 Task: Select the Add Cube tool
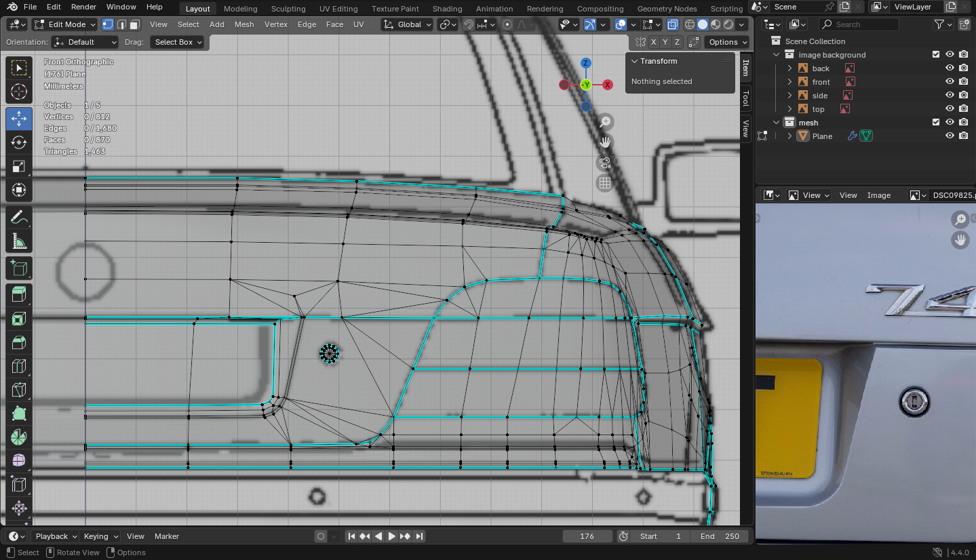pyautogui.click(x=19, y=269)
